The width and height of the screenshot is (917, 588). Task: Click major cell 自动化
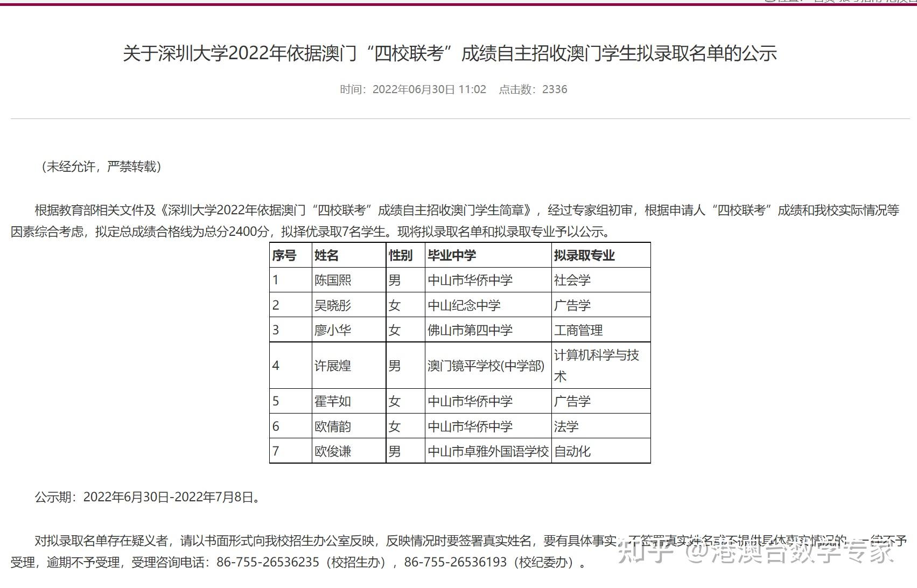[x=601, y=451]
